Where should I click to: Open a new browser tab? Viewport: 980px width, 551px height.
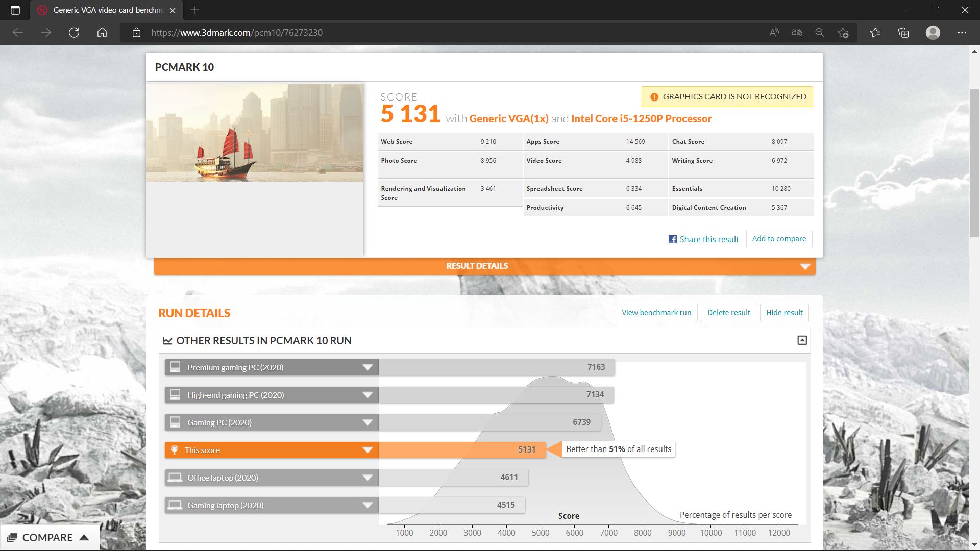point(194,10)
